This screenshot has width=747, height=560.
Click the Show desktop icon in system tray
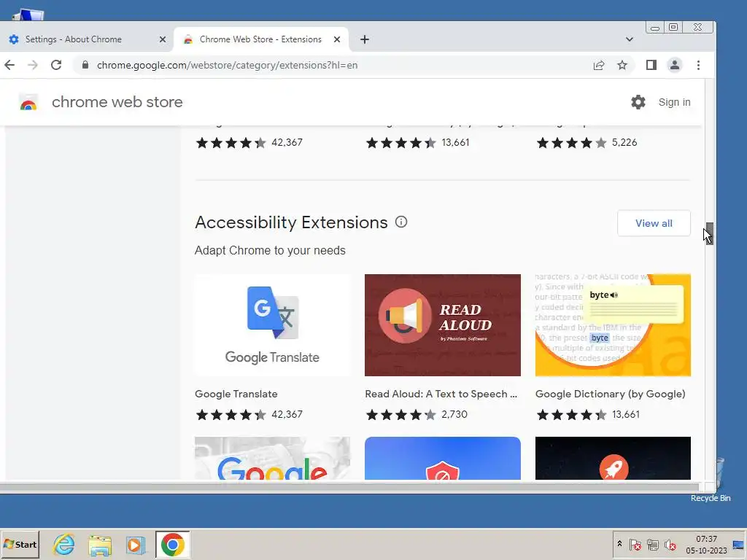[x=739, y=545]
